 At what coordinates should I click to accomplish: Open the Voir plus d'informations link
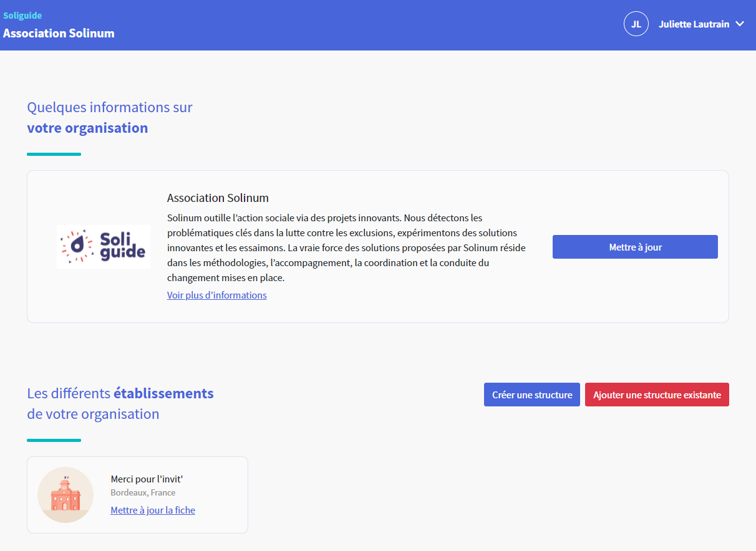tap(216, 295)
